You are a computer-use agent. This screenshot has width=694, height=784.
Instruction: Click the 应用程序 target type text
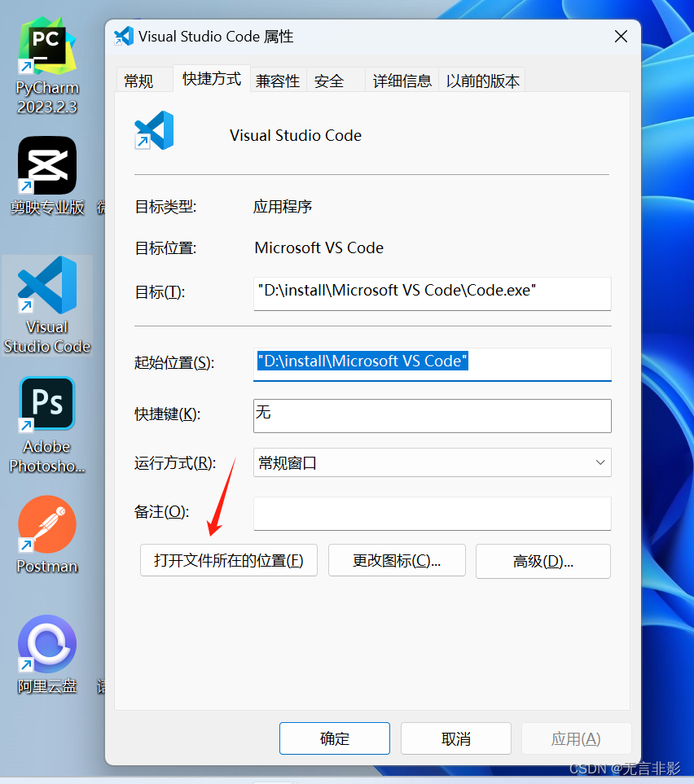tap(283, 207)
